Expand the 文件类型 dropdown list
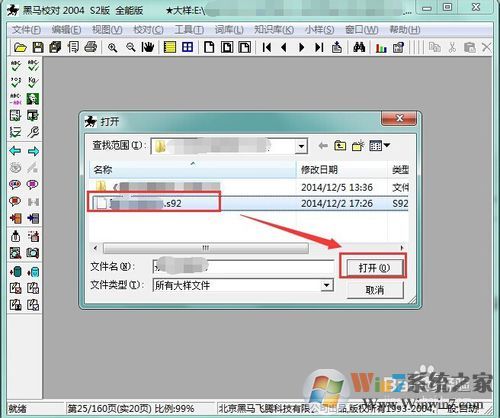500x418 pixels. (x=327, y=285)
